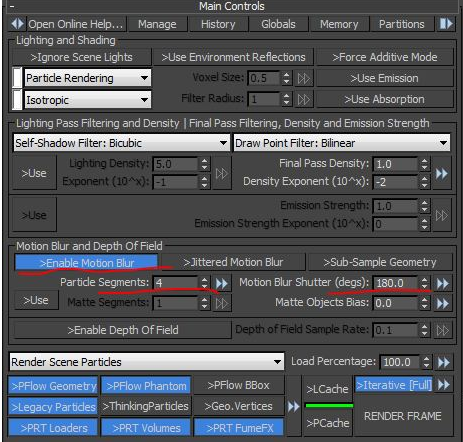Toggle the Geo.Vertices source button
Screen dimensions: 463x442
[239, 406]
